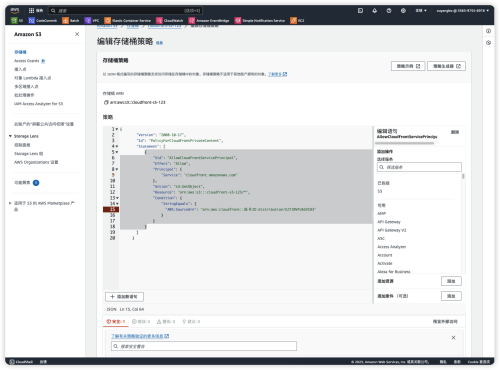The width and height of the screenshot is (500, 370).
Task: Open the CloudWatch favorites shortcut
Action: [x=170, y=21]
